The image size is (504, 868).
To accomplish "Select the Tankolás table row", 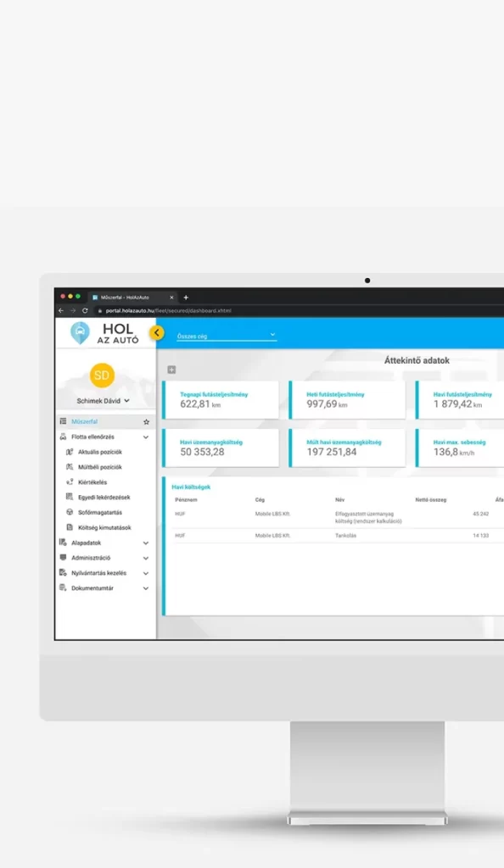I will [x=337, y=536].
